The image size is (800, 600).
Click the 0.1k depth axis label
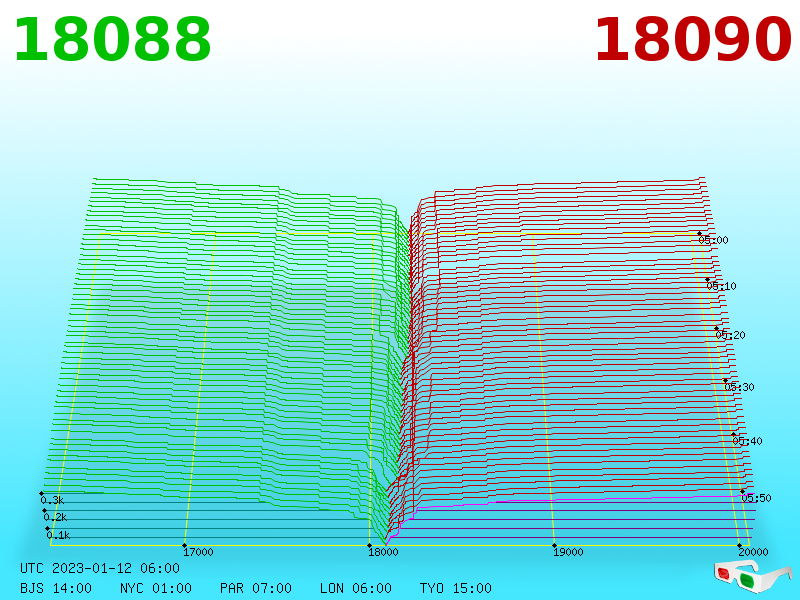[x=59, y=535]
